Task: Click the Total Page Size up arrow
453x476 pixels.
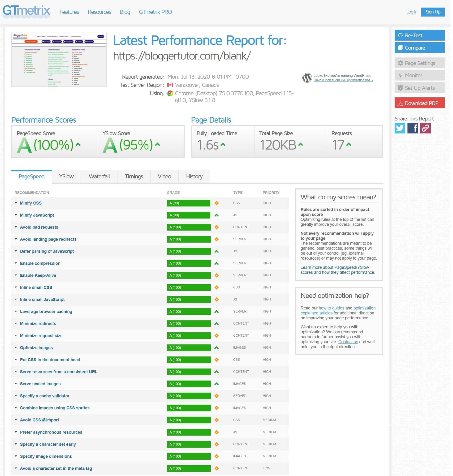Action: click(x=300, y=144)
